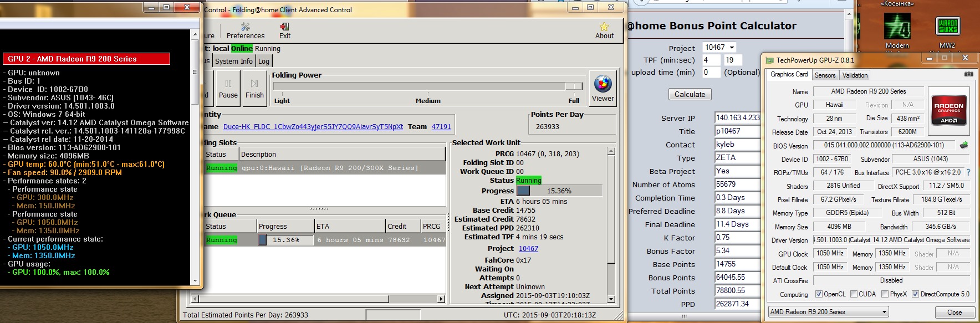This screenshot has height=323, width=980.
Task: Click the GPU-Z title bar icon
Action: [x=769, y=60]
